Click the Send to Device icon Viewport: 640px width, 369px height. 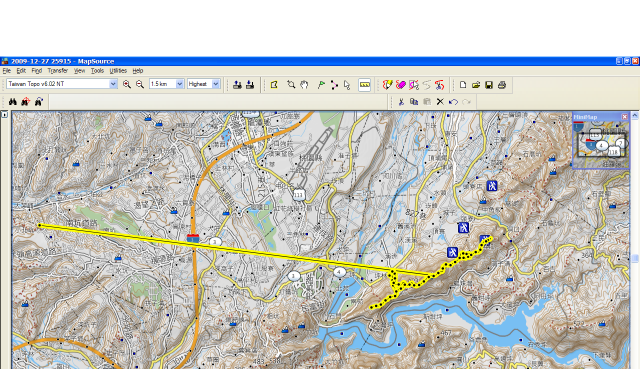coord(237,85)
